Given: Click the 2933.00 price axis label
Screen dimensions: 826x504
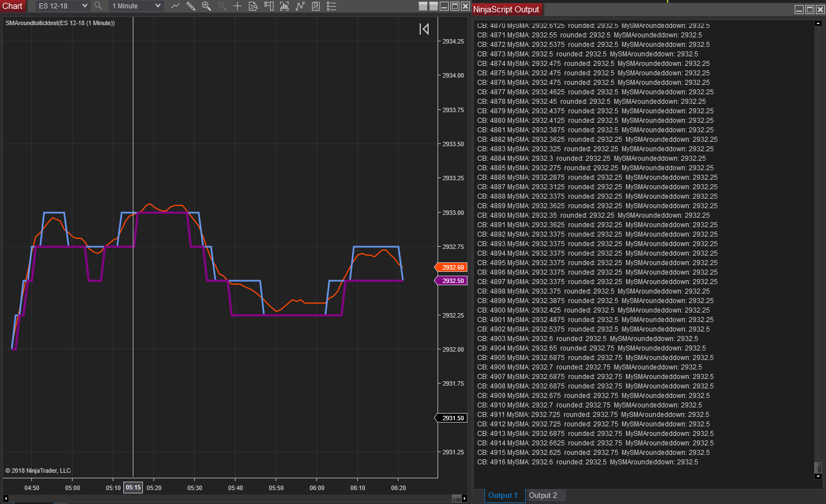Looking at the screenshot, I should [453, 213].
